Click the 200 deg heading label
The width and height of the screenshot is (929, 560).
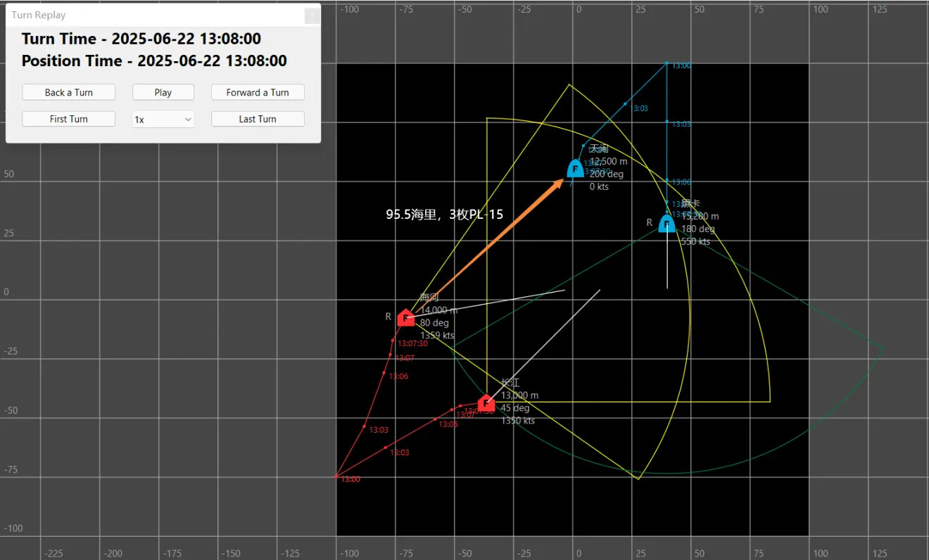pos(607,174)
